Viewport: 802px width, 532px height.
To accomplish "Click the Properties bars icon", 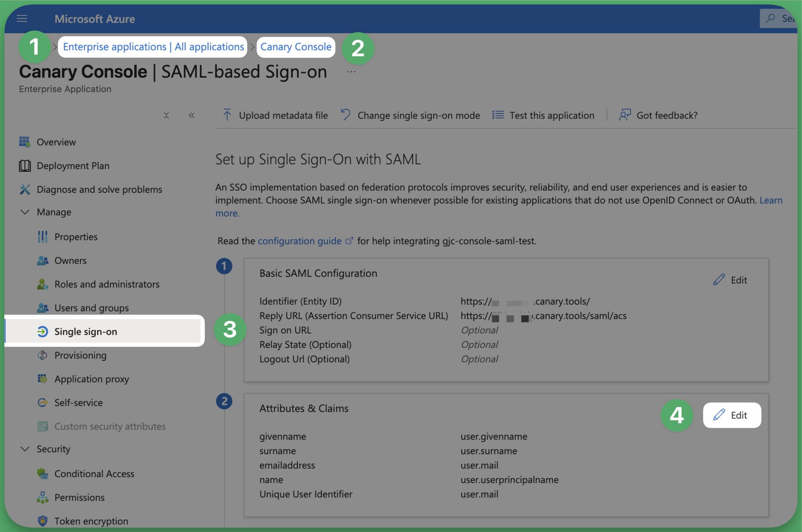I will [x=43, y=237].
